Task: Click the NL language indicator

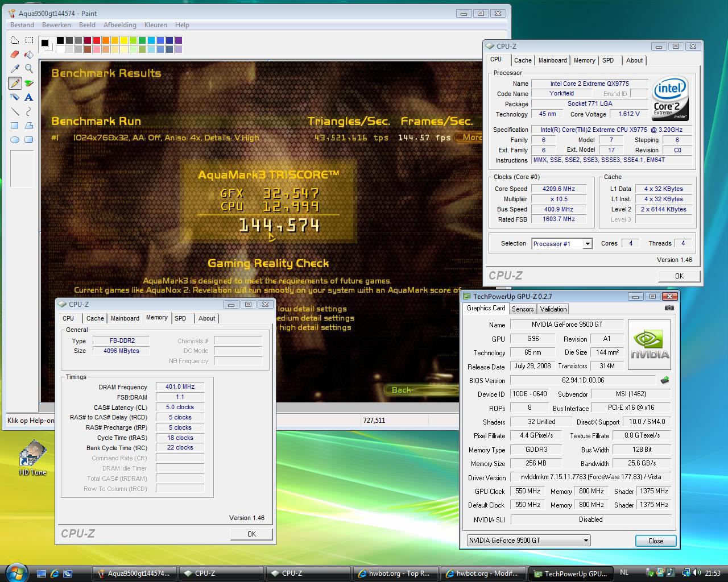Action: pos(624,573)
